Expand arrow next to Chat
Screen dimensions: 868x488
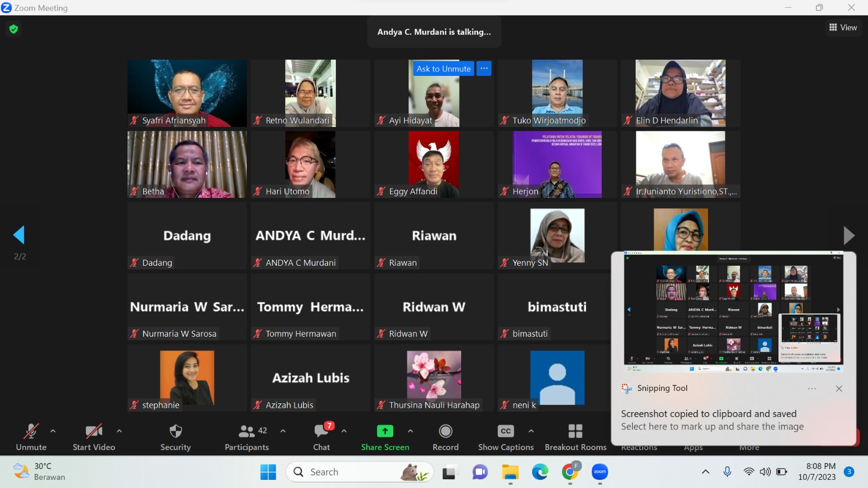pyautogui.click(x=344, y=431)
